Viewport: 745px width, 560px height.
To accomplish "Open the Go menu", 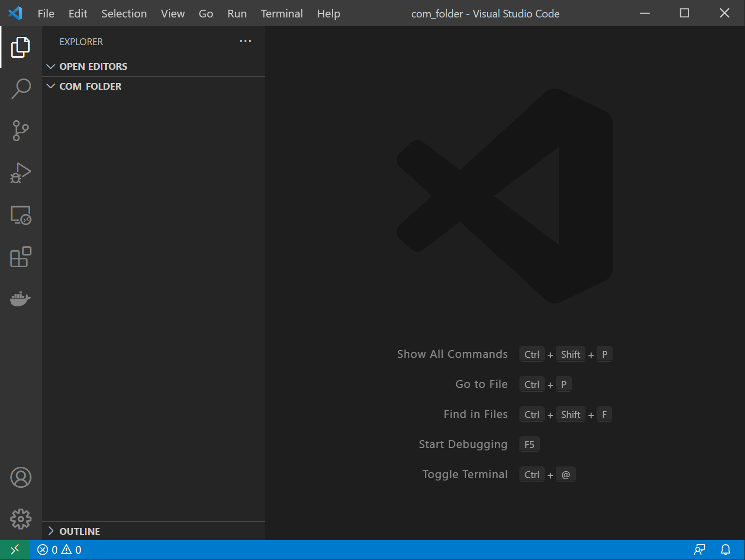I will [x=206, y=14].
